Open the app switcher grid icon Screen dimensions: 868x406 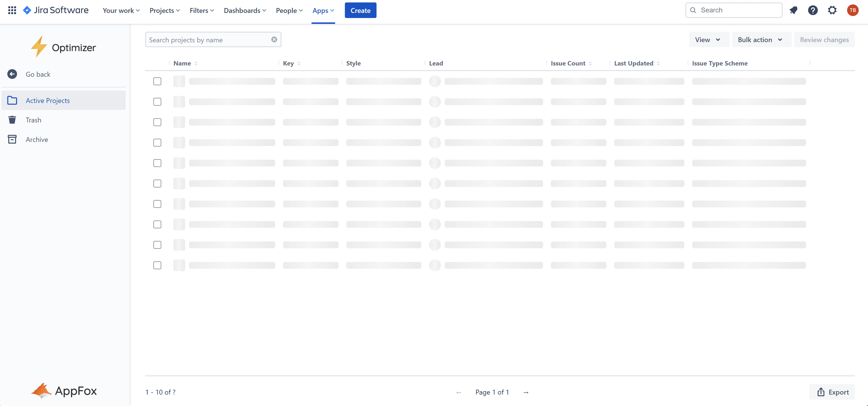click(x=12, y=10)
